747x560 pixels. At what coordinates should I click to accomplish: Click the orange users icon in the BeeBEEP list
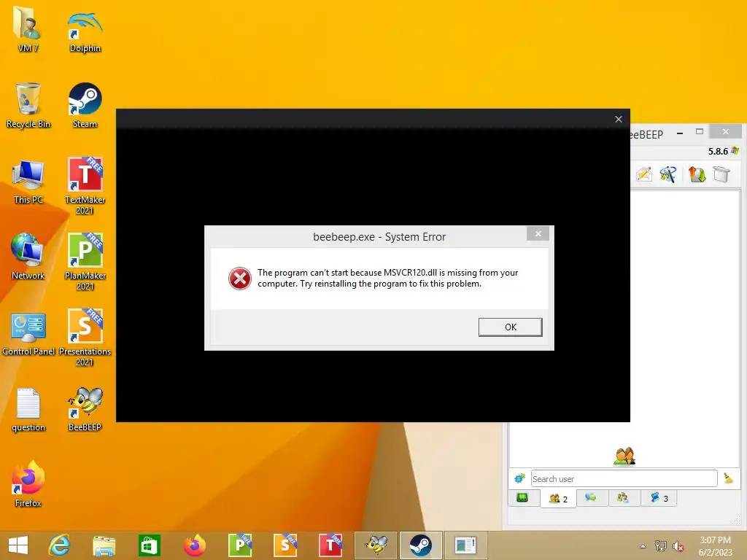624,456
